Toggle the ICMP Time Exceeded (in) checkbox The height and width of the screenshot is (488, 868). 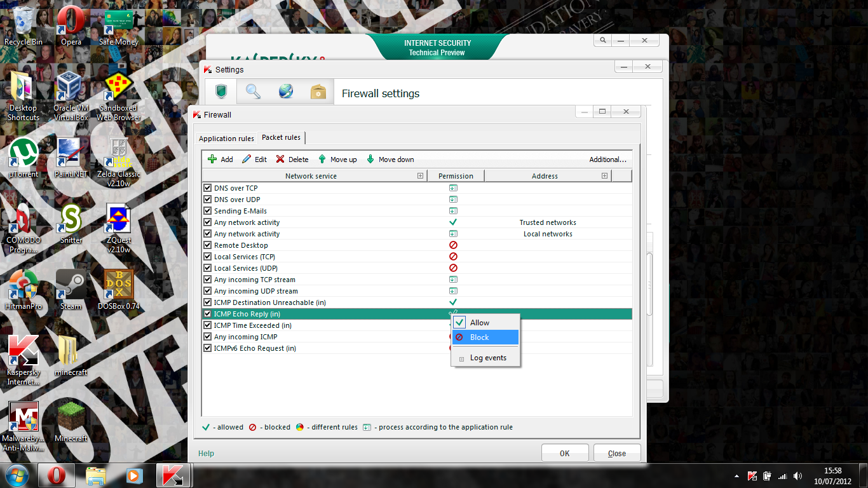207,325
